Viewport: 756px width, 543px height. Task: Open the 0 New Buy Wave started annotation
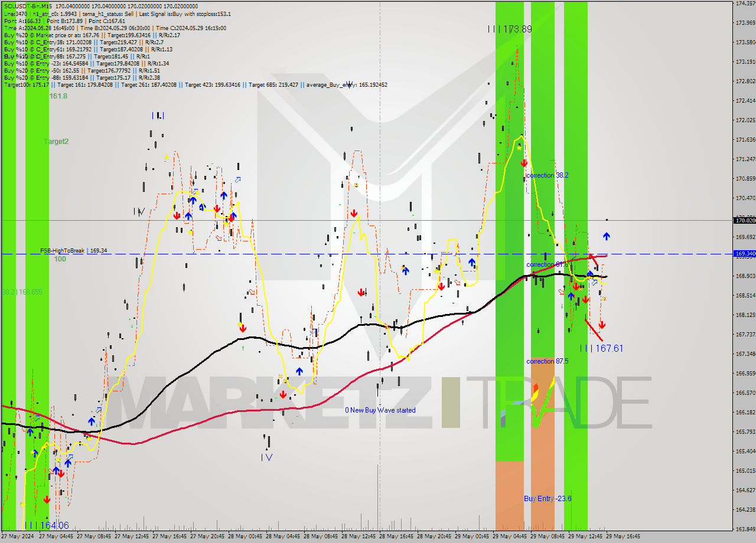pos(381,410)
